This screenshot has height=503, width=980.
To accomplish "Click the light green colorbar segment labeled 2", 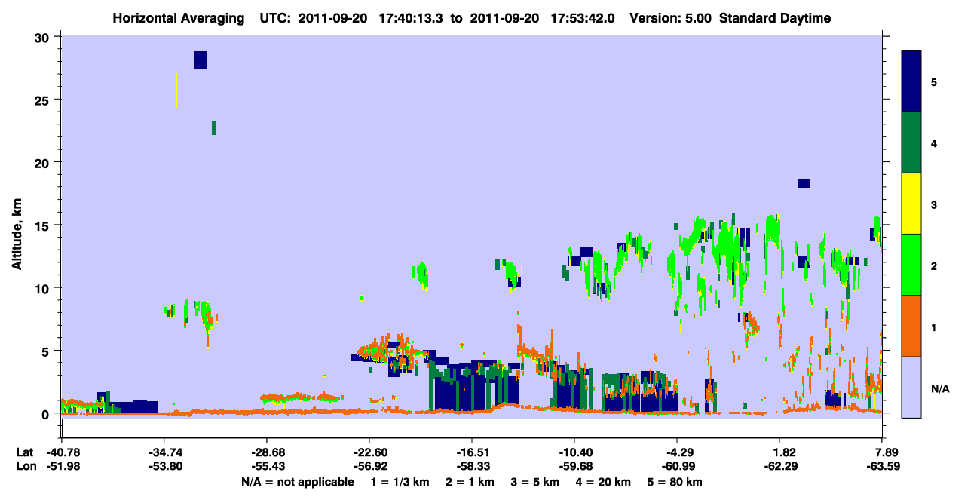I will pos(911,265).
